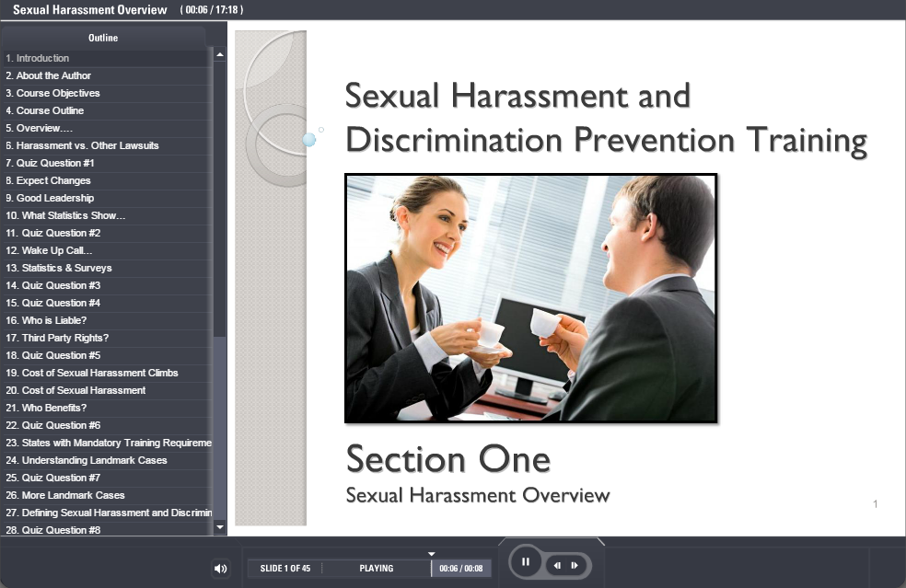The image size is (906, 588).
Task: Jump to Understanding Landmark Cases
Action: pos(94,460)
